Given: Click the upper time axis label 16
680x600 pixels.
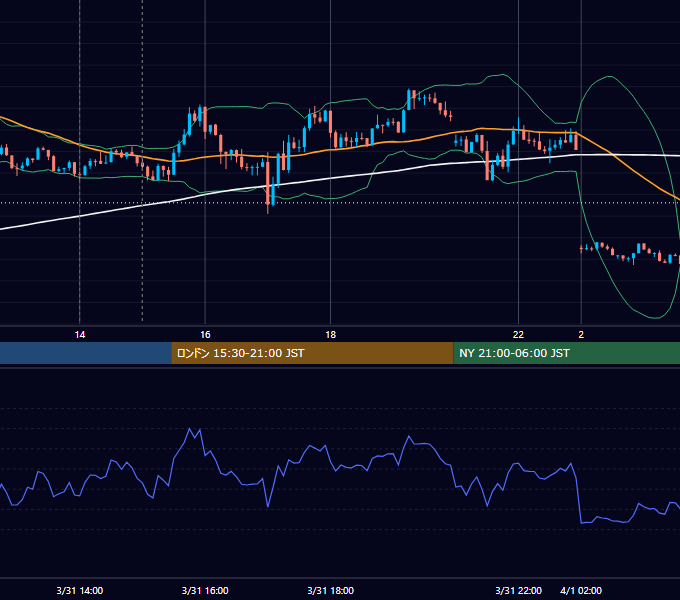Looking at the screenshot, I should [205, 335].
